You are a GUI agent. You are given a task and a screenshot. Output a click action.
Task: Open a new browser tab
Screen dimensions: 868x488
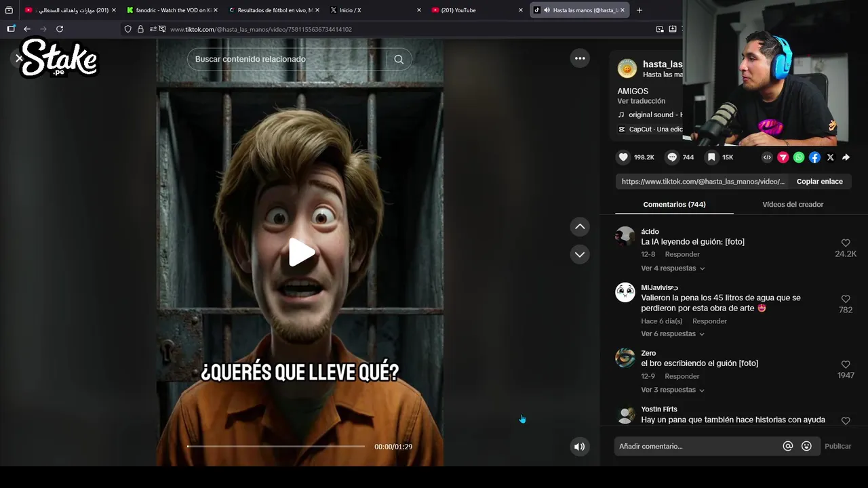click(x=639, y=10)
